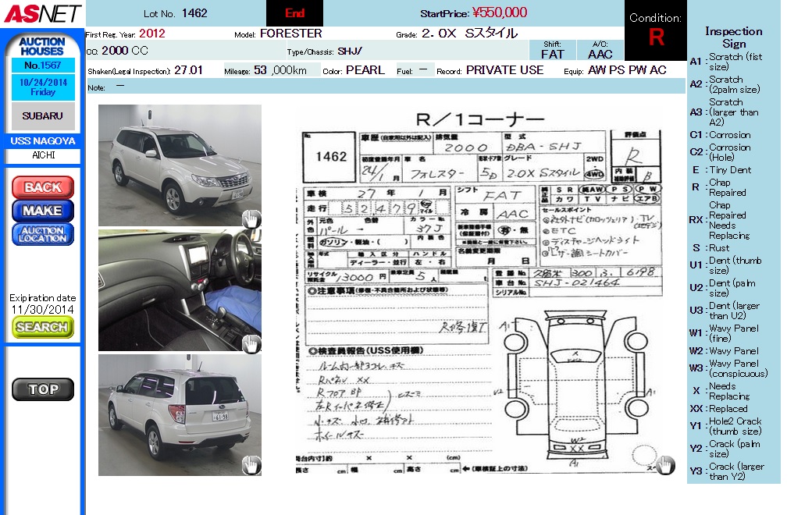Open the USS NAGOYA auction link
This screenshot has height=515, width=812.
(x=43, y=141)
